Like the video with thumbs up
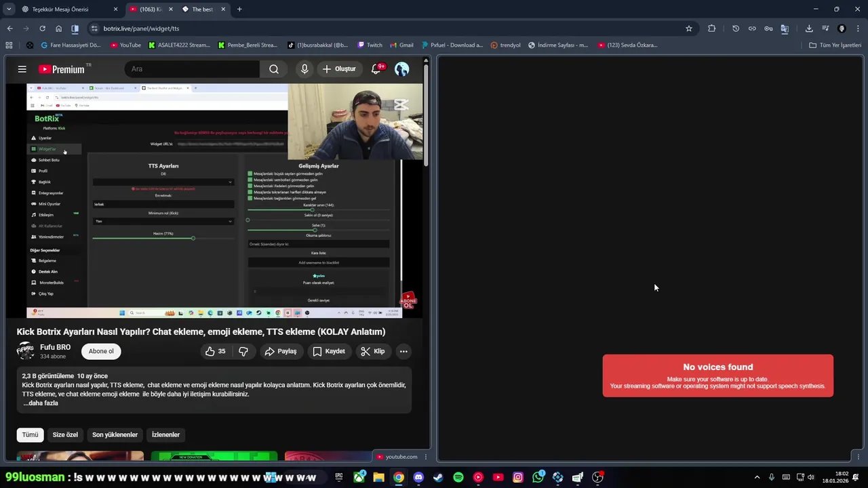Image resolution: width=868 pixels, height=488 pixels. 217,351
